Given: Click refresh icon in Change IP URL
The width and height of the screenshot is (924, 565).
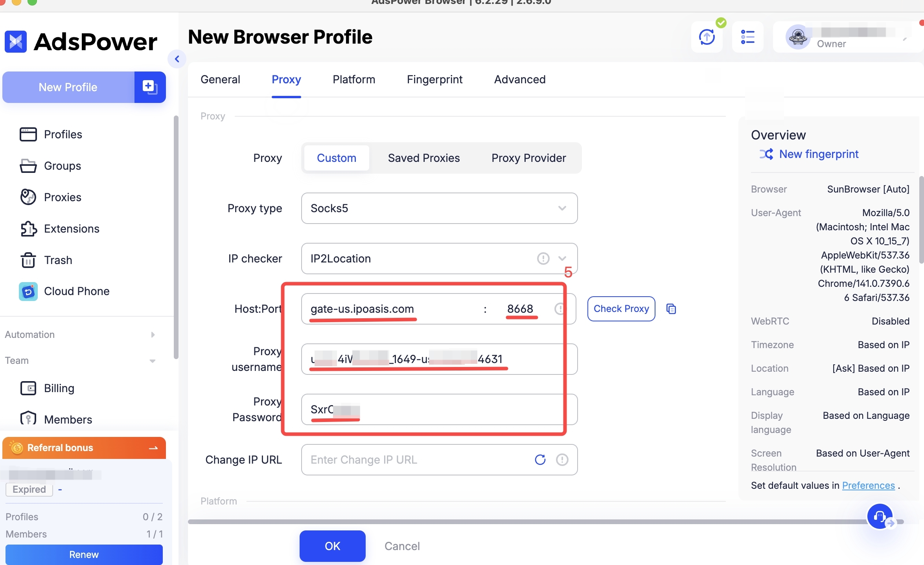Looking at the screenshot, I should 540,460.
